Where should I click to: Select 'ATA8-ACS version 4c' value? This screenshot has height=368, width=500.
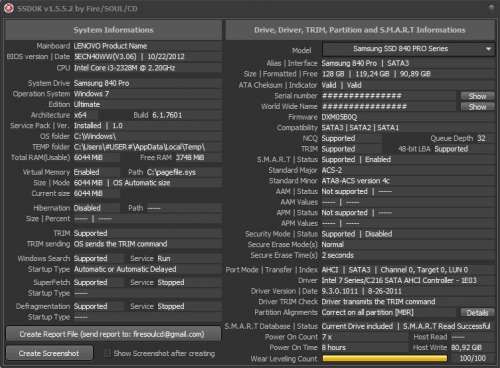coord(356,181)
